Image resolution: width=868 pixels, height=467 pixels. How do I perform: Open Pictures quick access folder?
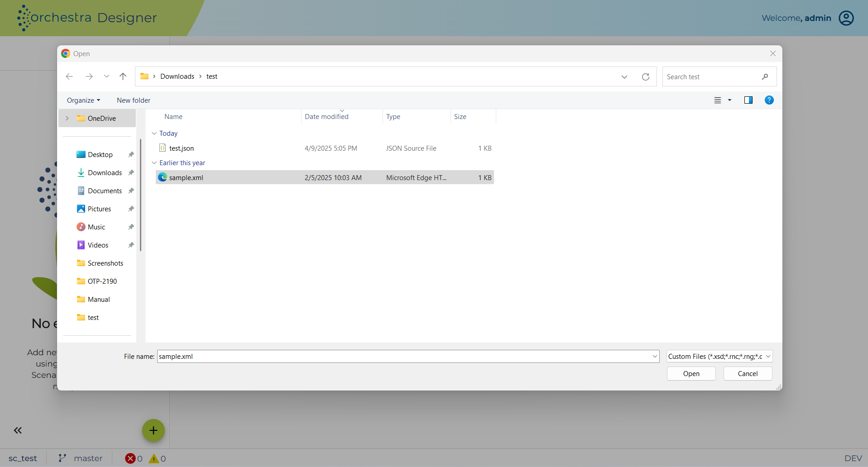click(x=99, y=209)
